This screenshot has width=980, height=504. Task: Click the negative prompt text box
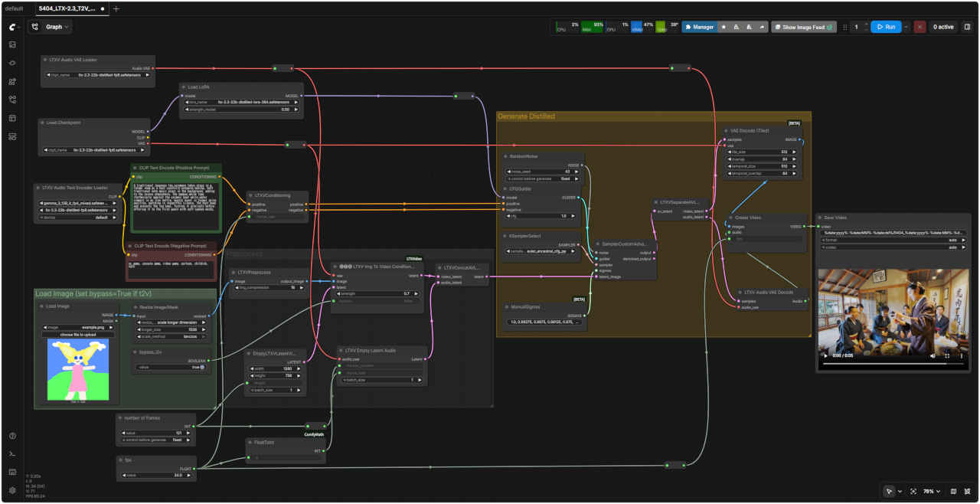click(171, 269)
